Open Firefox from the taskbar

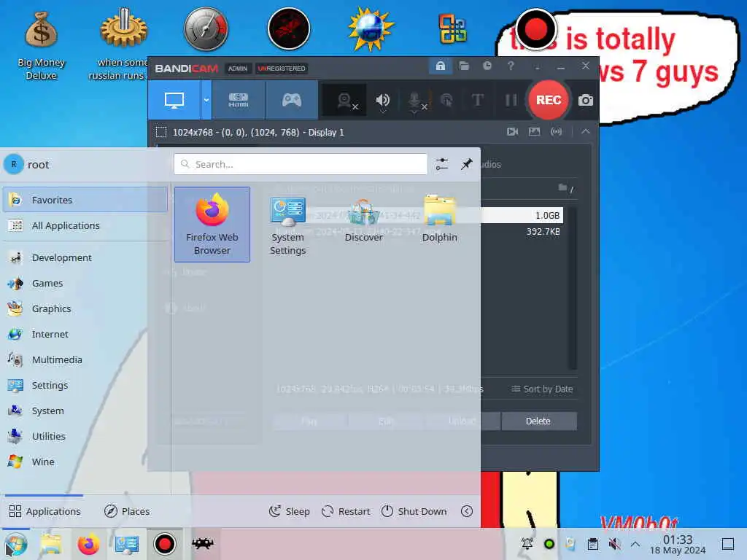tap(88, 544)
